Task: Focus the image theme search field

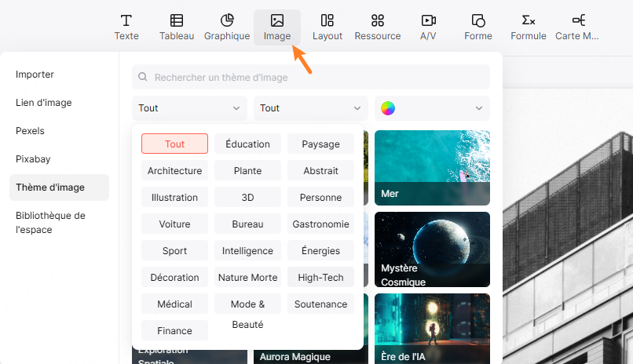Action: click(x=314, y=78)
